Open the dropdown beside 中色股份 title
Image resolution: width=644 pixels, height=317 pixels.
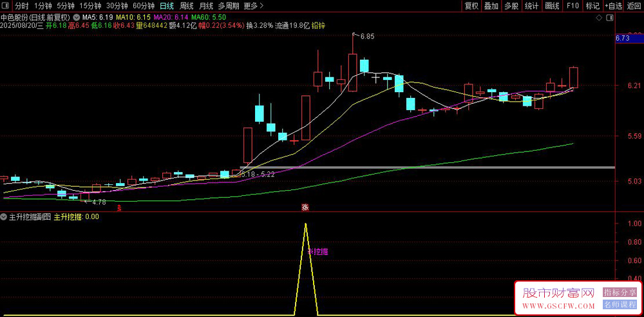coord(77,17)
